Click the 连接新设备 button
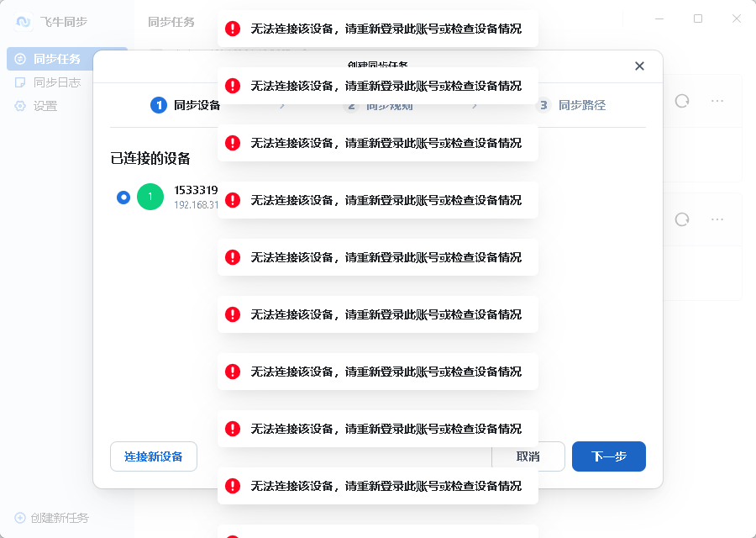Screen dimensions: 756x538 coord(154,456)
